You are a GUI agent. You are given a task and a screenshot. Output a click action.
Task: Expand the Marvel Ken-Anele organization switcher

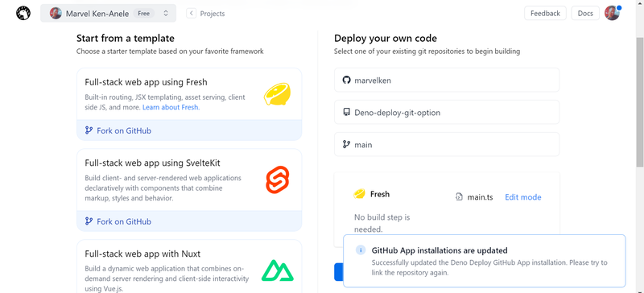[109, 13]
